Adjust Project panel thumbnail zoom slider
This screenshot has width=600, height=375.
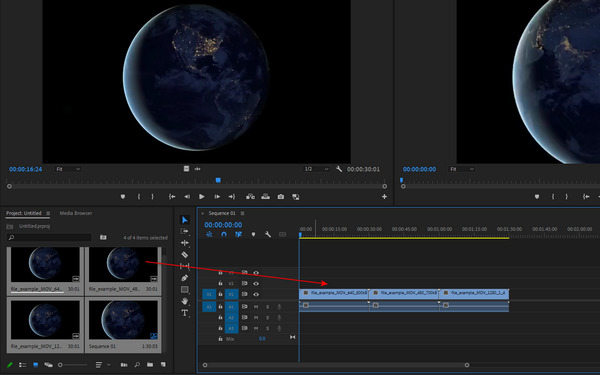point(72,365)
